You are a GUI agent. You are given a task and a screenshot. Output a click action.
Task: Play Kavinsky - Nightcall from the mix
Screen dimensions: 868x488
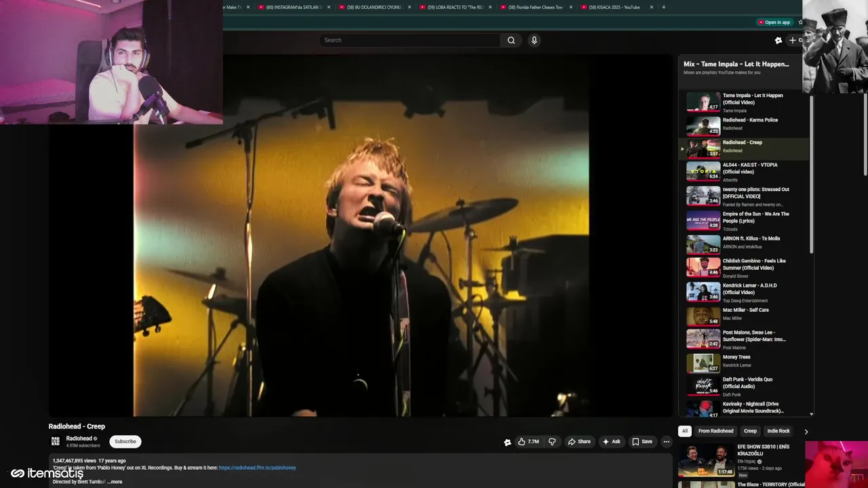(x=745, y=409)
